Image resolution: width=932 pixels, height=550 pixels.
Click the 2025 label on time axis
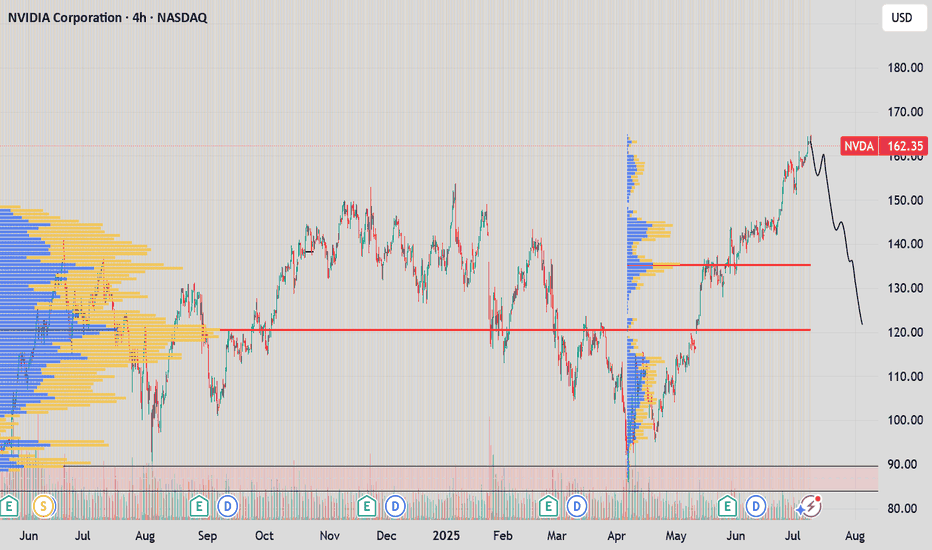coord(446,536)
